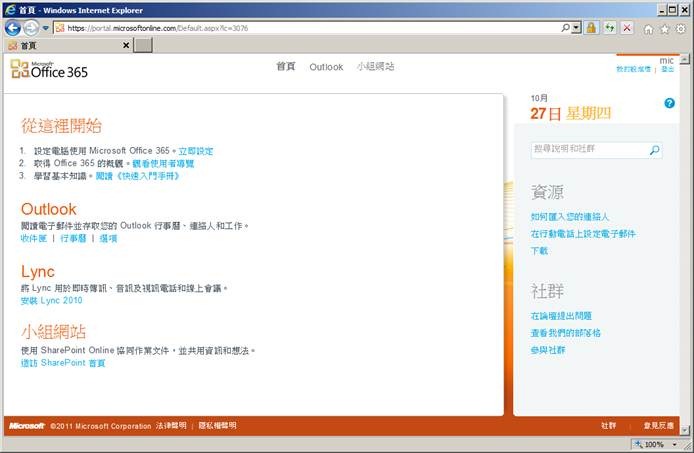Click the 27日 星期四 date text
694x453 pixels.
pos(571,114)
